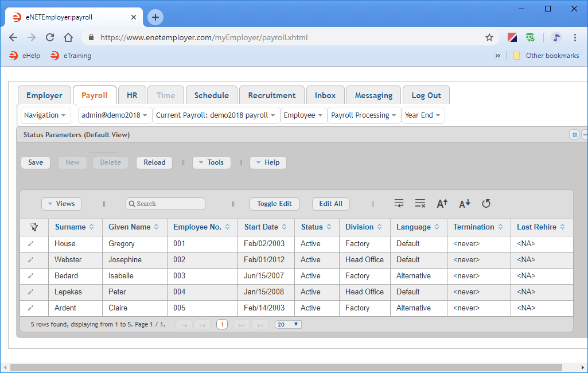Viewport: 588px width, 373px height.
Task: Open the Status Parameters panel settings gear
Action: pos(574,135)
